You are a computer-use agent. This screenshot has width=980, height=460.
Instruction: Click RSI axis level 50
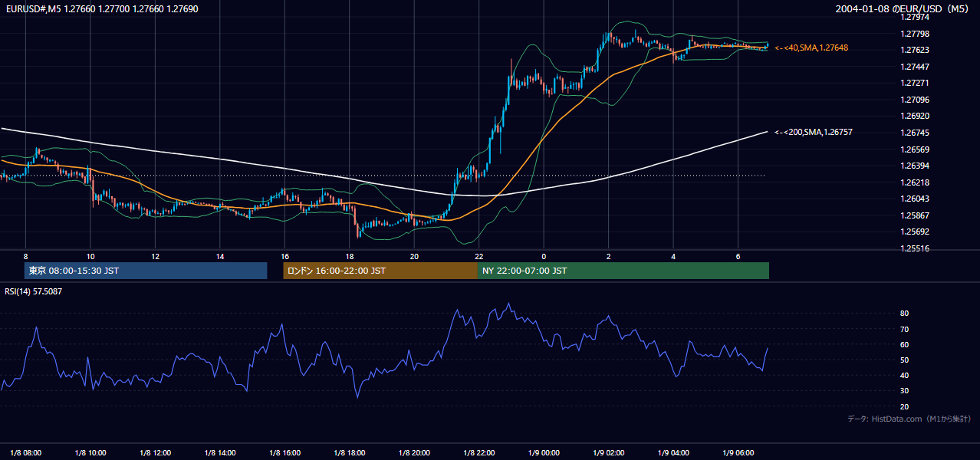tap(904, 360)
